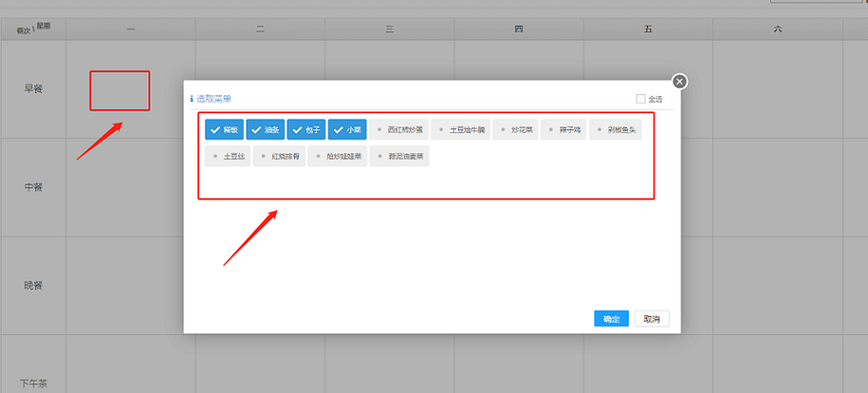This screenshot has height=393, width=868.
Task: Deselect the 稀饭 menu item
Action: (224, 129)
